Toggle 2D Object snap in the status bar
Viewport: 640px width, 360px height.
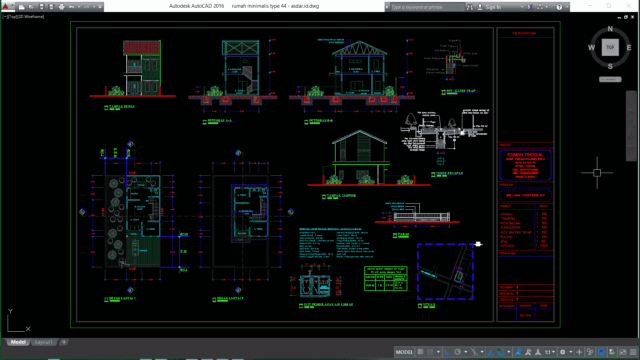[501, 352]
